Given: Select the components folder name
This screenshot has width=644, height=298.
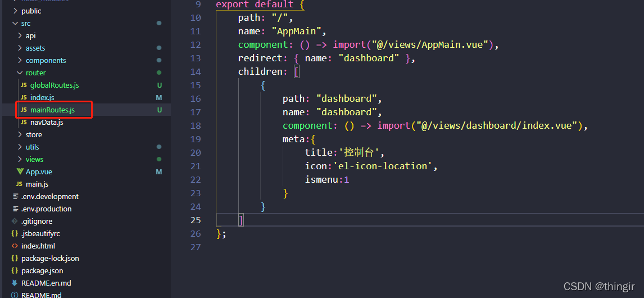Looking at the screenshot, I should click(46, 60).
